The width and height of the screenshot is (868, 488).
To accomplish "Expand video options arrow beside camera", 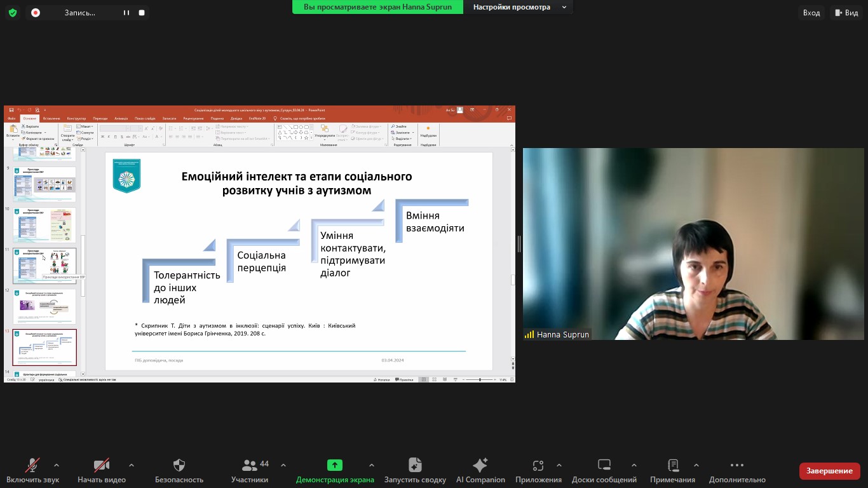I will (x=132, y=465).
